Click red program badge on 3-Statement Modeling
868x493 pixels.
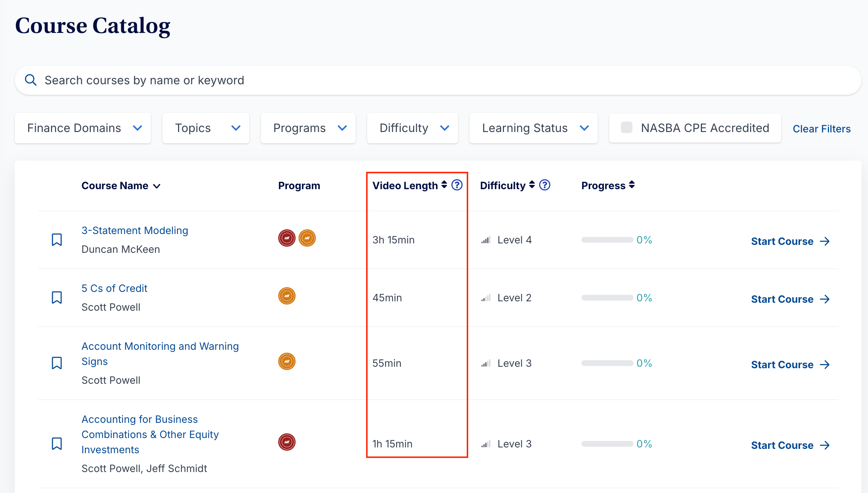point(287,238)
